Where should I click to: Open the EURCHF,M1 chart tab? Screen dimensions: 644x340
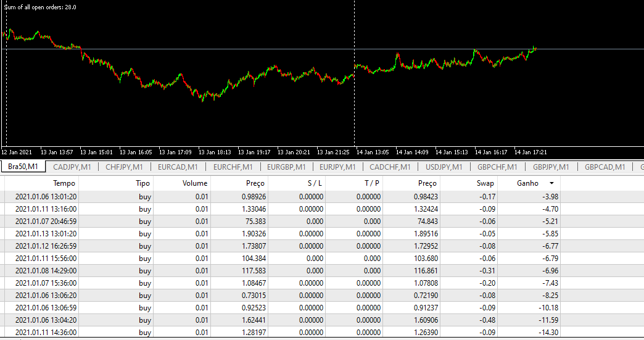click(233, 167)
